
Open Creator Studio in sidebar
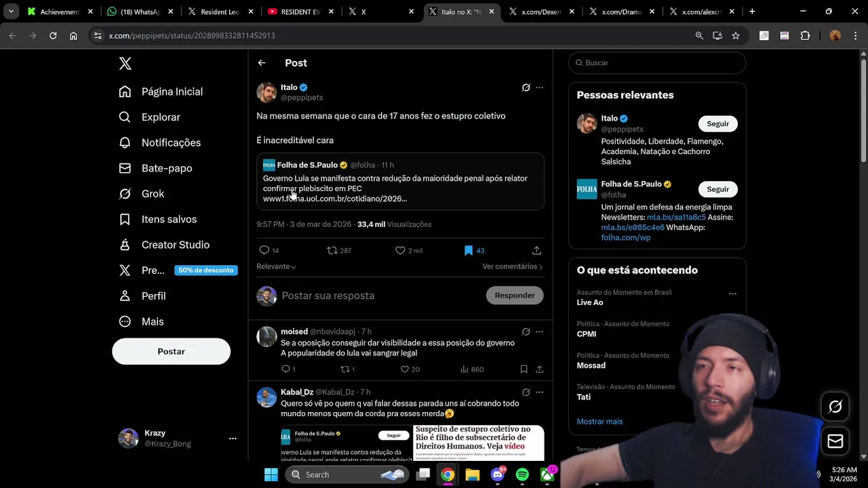(164, 245)
